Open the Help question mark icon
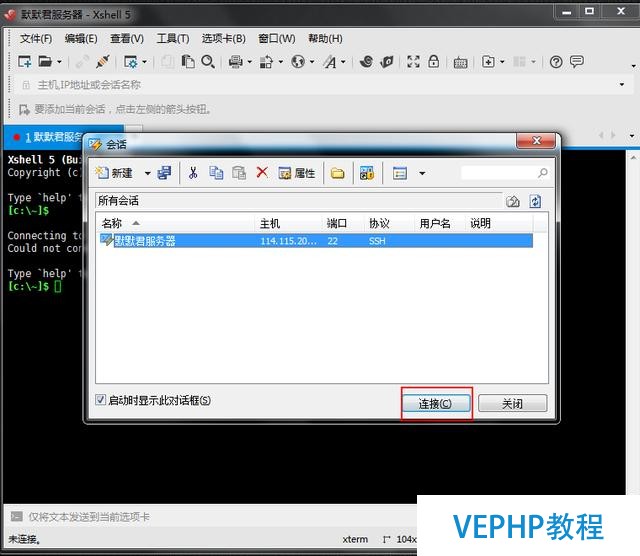Screen dimensions: 640x556 tap(556, 62)
